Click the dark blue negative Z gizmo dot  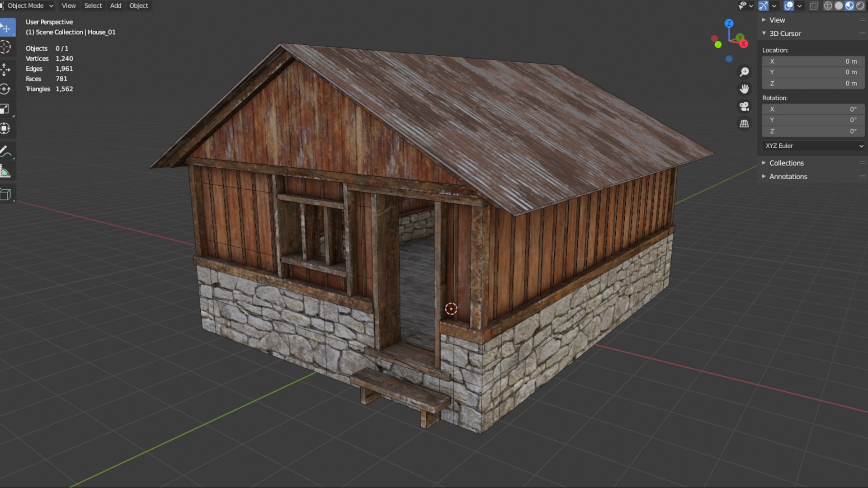coord(729,59)
